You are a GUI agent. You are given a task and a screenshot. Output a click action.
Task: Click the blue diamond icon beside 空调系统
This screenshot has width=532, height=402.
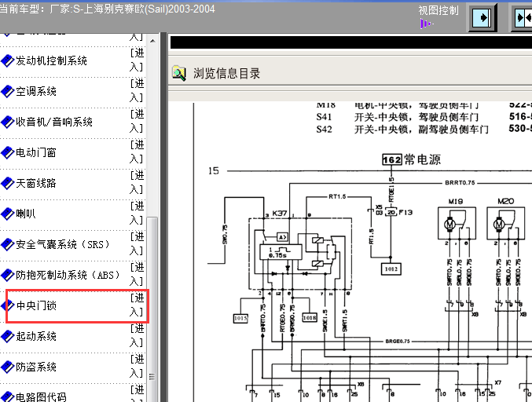8,91
